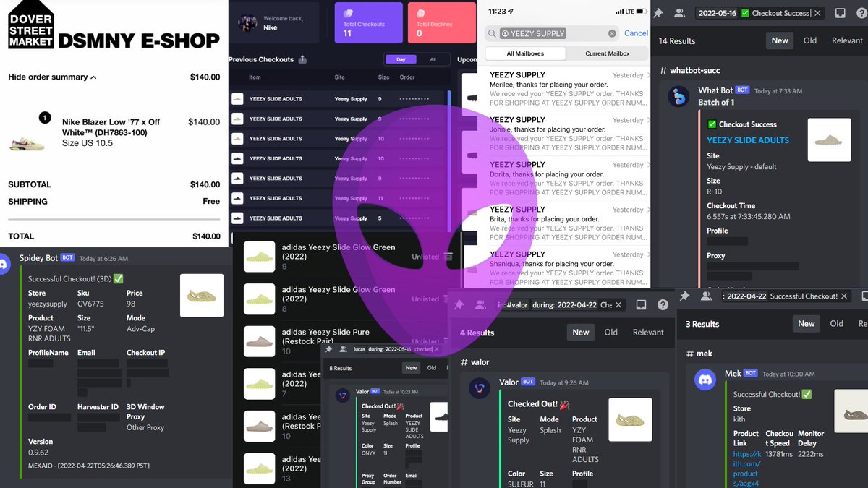Delete Yeezy Slide Glow Green size 9 listing
Image resolution: width=868 pixels, height=488 pixels.
[x=448, y=257]
